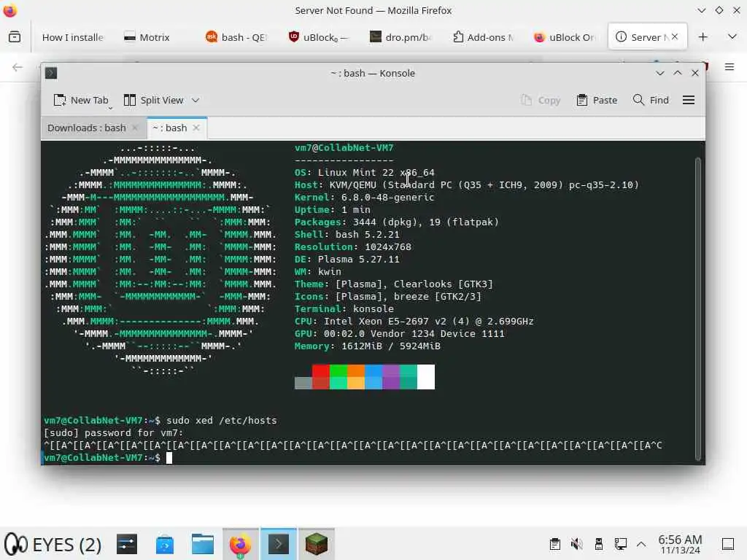The image size is (747, 560).
Task: Go back in Firefox
Action: pos(18,67)
